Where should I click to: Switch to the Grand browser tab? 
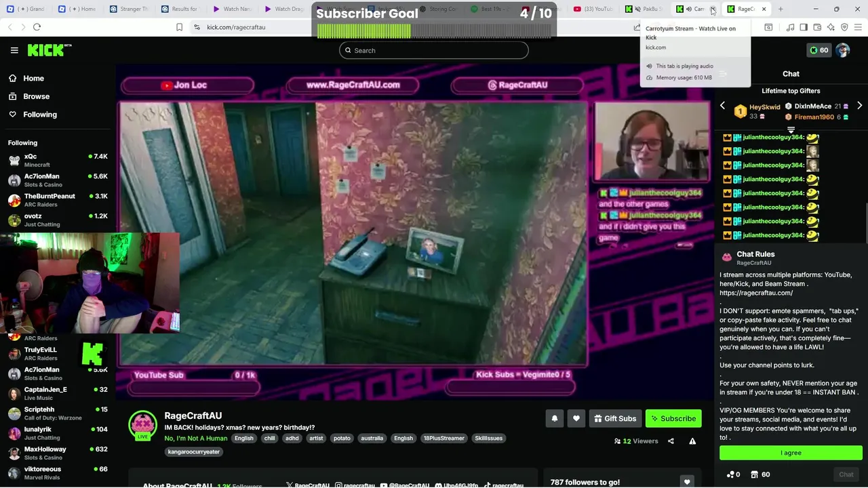pyautogui.click(x=26, y=9)
